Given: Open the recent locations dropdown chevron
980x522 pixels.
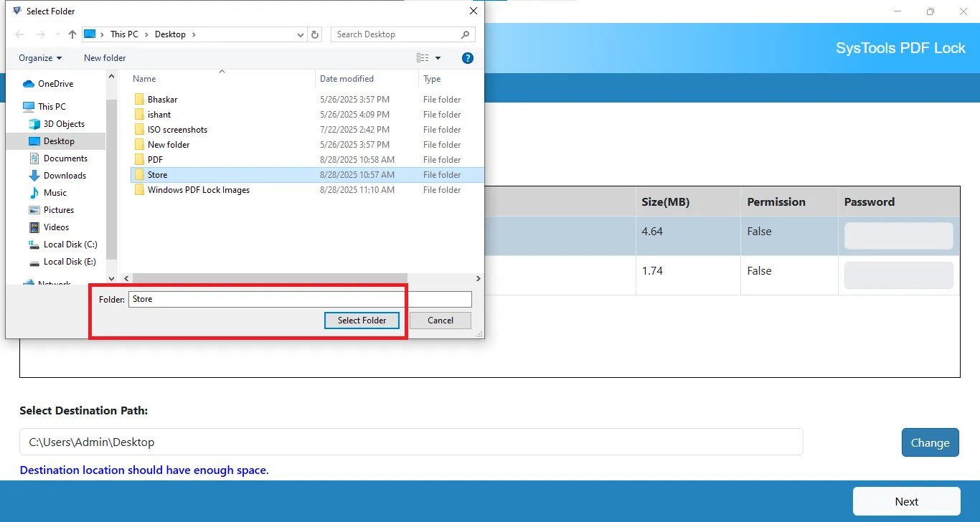Looking at the screenshot, I should click(57, 34).
